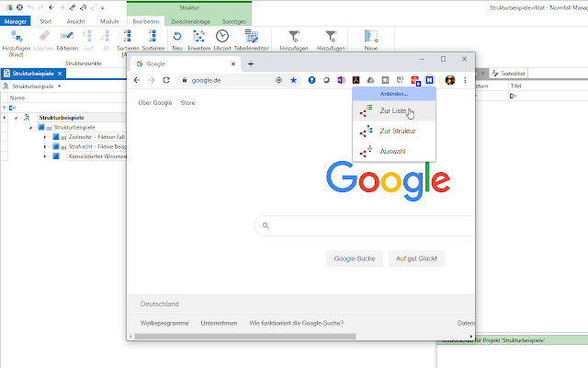Image resolution: width=588 pixels, height=368 pixels.
Task: Switch to the Sonstiges tab
Action: [233, 21]
